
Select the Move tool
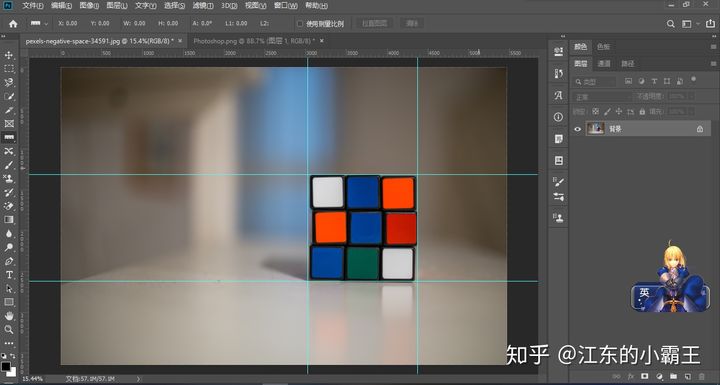[9, 55]
